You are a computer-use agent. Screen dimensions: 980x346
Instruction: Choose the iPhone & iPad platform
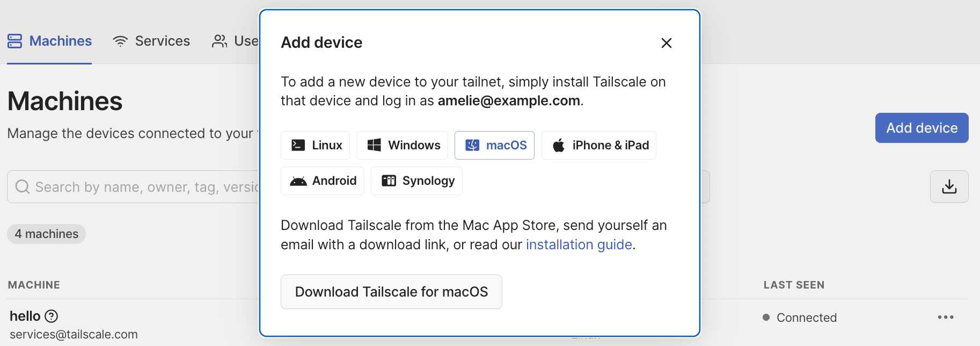(x=598, y=145)
